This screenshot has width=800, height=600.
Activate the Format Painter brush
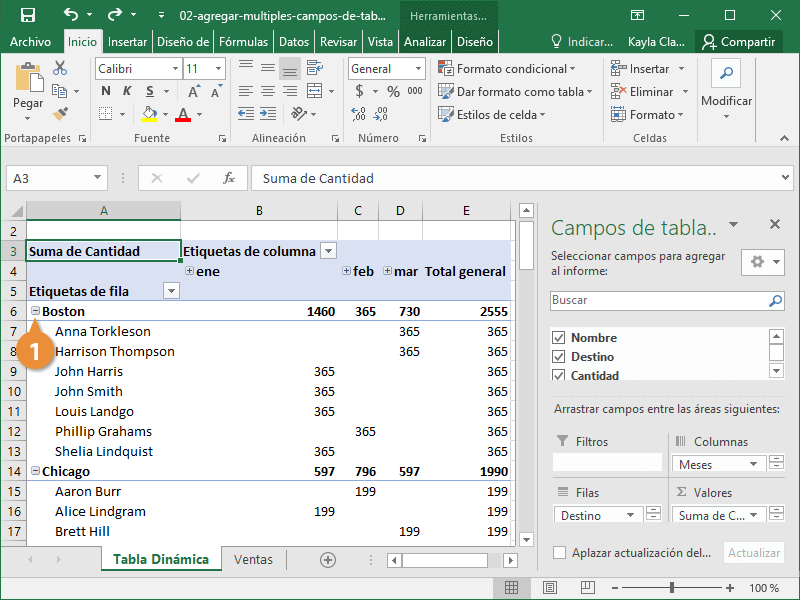click(x=60, y=114)
